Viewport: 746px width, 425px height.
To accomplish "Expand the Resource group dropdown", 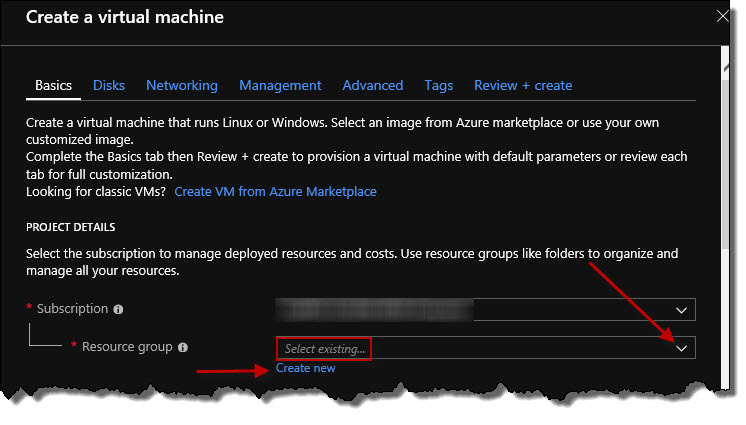I will click(x=485, y=348).
